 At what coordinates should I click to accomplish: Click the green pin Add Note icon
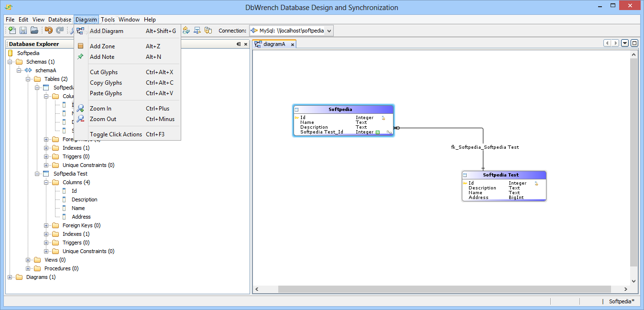coord(80,57)
